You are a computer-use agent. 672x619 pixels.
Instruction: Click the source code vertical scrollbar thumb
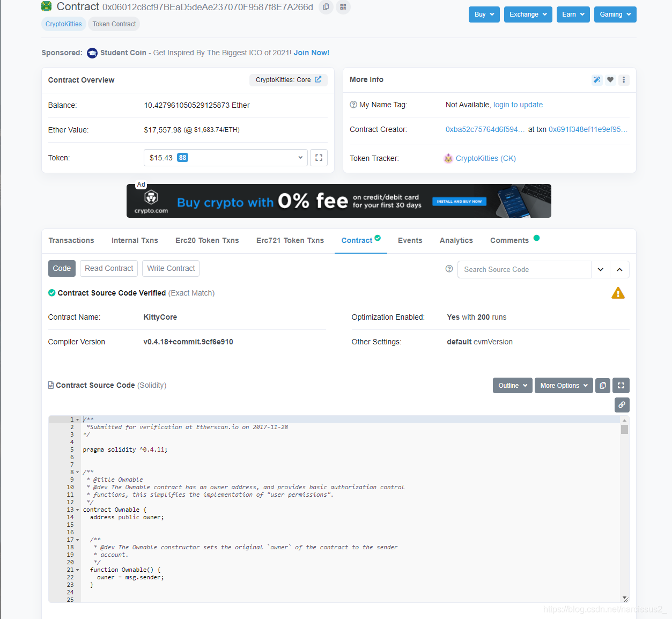tap(624, 430)
